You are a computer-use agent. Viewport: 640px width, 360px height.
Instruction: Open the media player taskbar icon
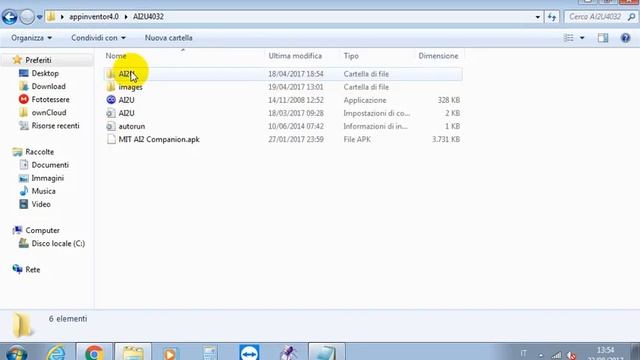click(x=170, y=353)
